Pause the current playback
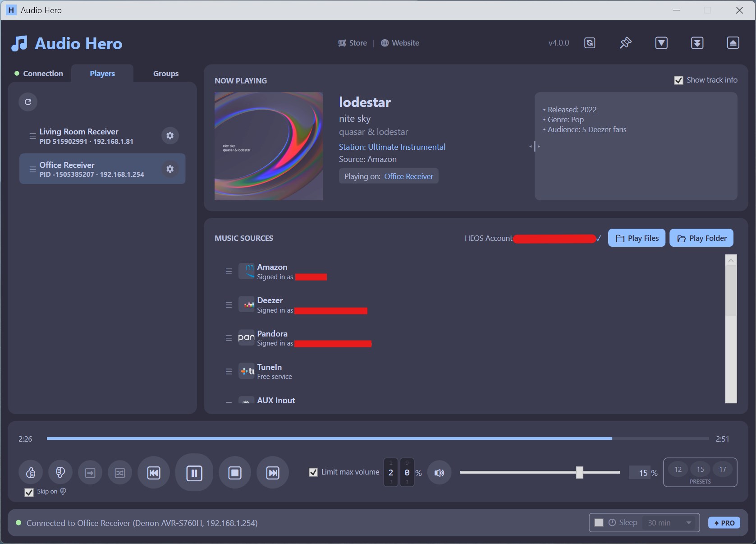The height and width of the screenshot is (544, 756). [x=194, y=473]
